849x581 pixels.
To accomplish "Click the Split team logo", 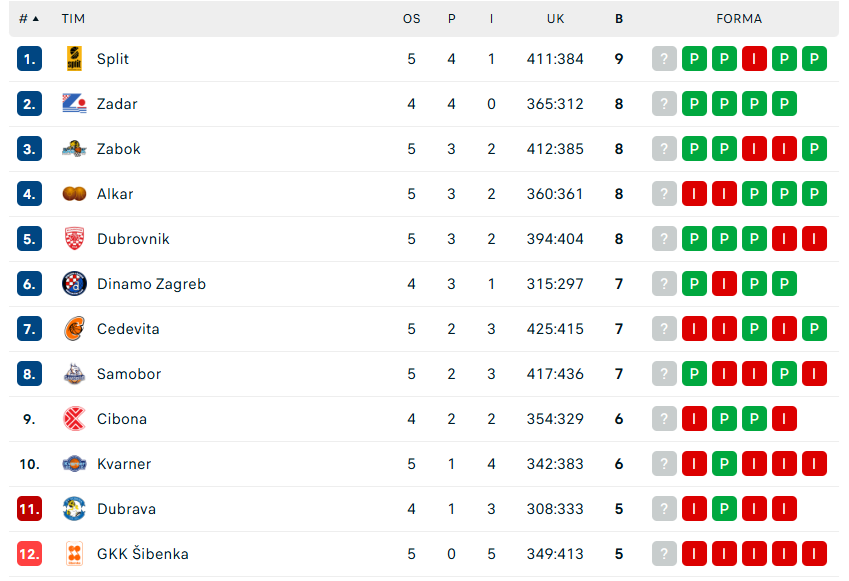I will click(x=74, y=59).
